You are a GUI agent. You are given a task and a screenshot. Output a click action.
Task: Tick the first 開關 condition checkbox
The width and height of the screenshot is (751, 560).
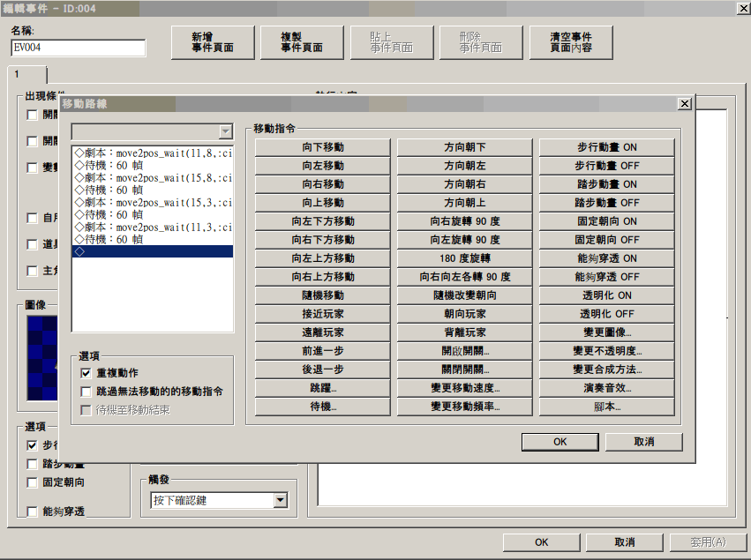point(32,115)
